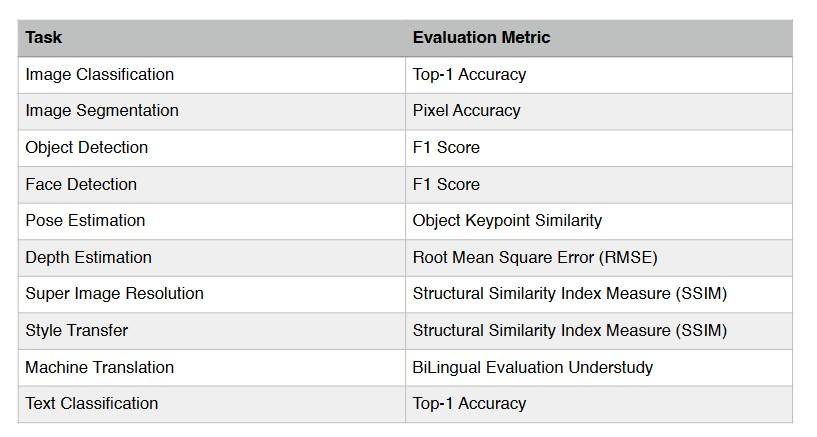
Task: Click the SSIM cell in the Super Image Resolution row
Action: point(569,294)
